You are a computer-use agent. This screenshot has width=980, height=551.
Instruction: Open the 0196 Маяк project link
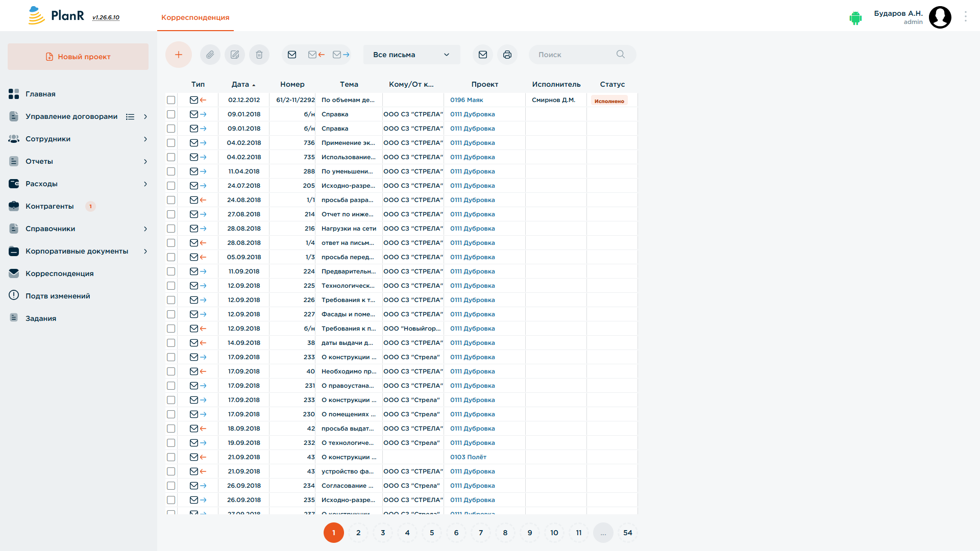point(467,100)
